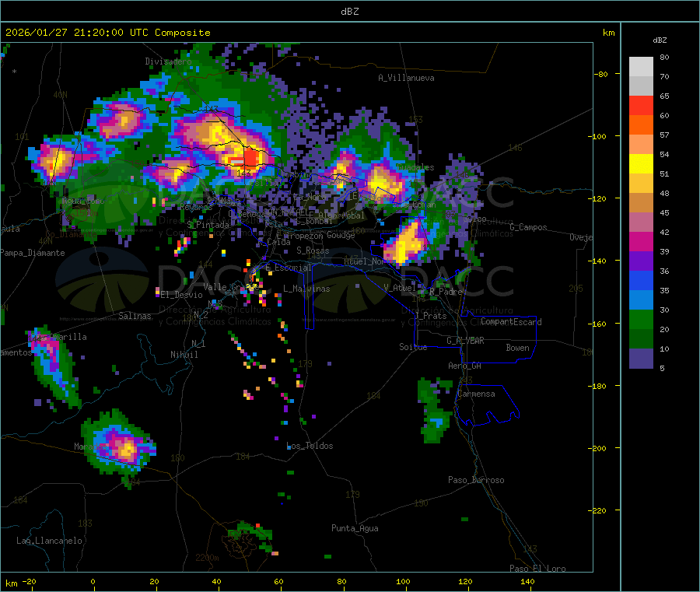Viewport: 700px width, 592px height.
Task: Click the 'Salinas' label
Action: tap(135, 316)
